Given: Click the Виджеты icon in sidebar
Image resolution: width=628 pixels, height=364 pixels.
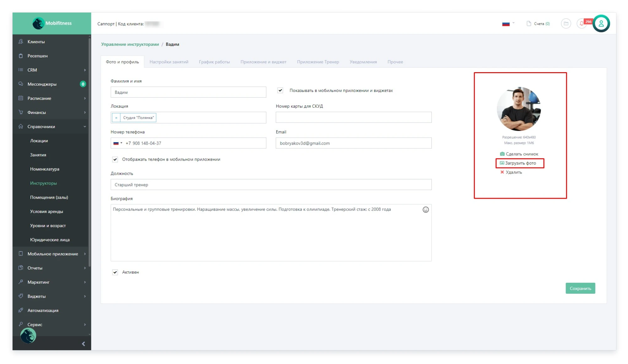Looking at the screenshot, I should 21,296.
